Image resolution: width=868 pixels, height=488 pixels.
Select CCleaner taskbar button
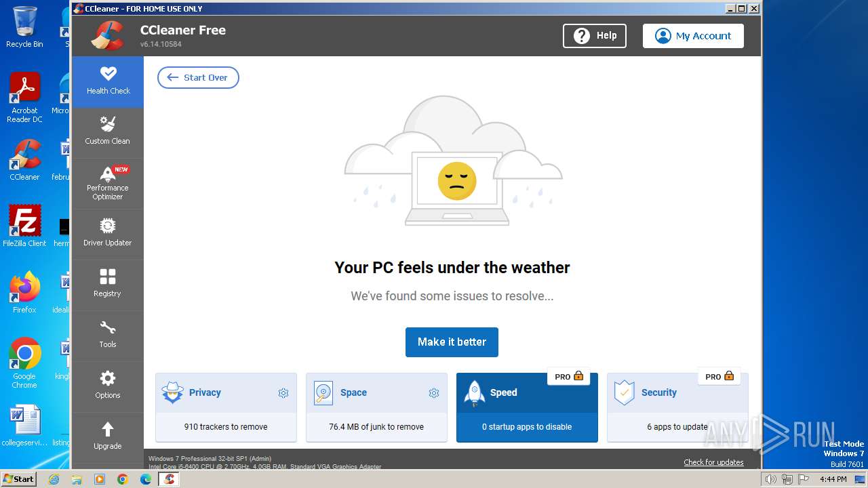[x=170, y=479]
